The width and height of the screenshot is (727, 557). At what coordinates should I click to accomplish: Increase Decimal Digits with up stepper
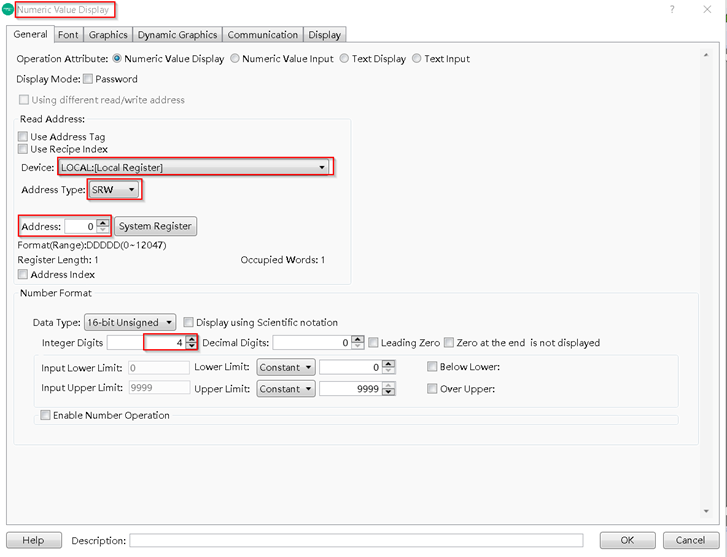358,338
